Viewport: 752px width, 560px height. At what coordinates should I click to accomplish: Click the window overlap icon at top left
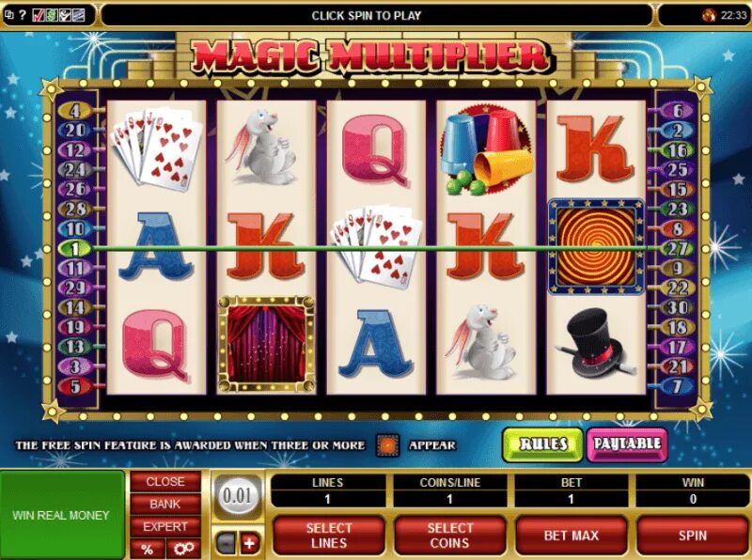point(9,15)
